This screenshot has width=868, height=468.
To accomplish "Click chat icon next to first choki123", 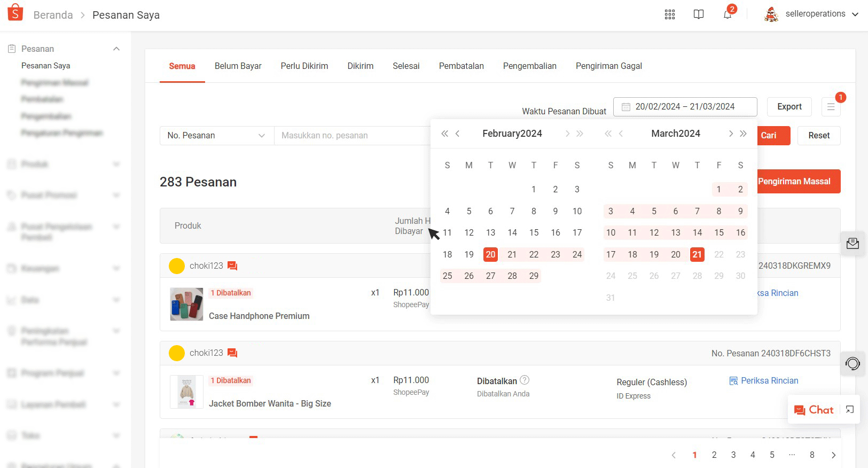I will pyautogui.click(x=232, y=266).
